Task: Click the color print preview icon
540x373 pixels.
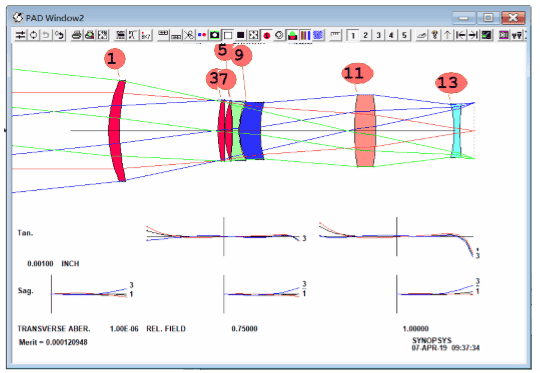Action: 90,35
